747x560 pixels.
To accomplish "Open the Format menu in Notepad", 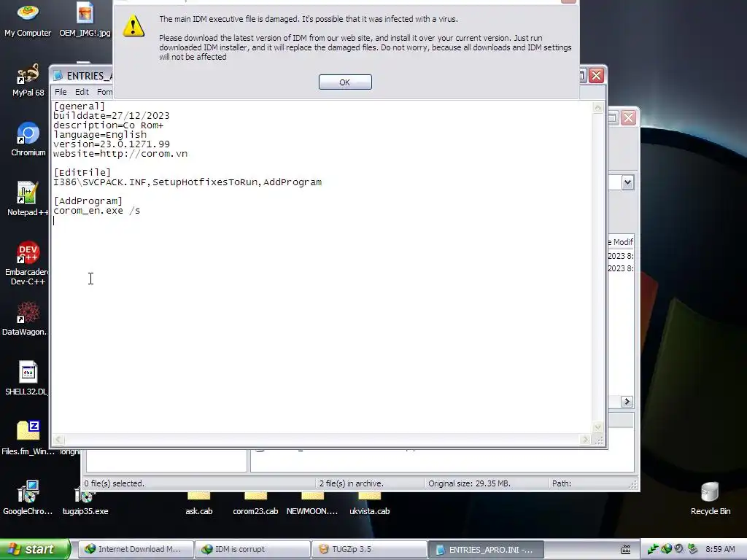I will (x=105, y=92).
